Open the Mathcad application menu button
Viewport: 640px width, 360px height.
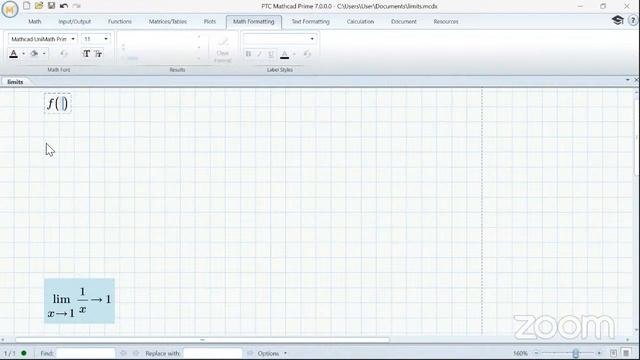(10, 9)
